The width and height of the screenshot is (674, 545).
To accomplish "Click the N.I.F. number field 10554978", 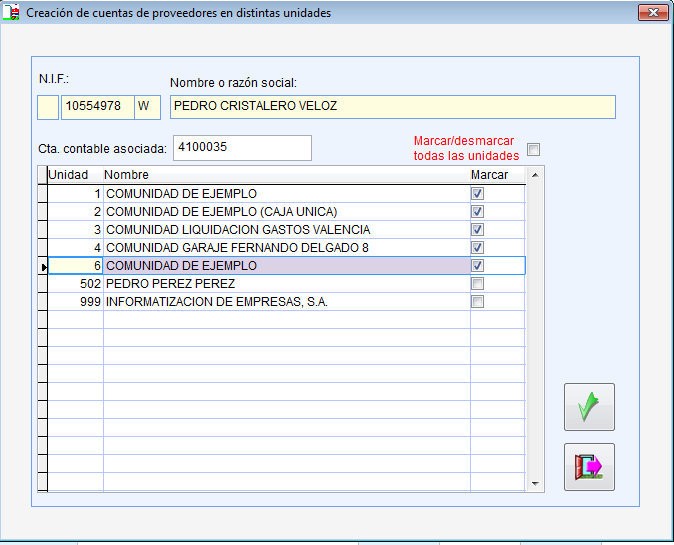I will [x=97, y=106].
